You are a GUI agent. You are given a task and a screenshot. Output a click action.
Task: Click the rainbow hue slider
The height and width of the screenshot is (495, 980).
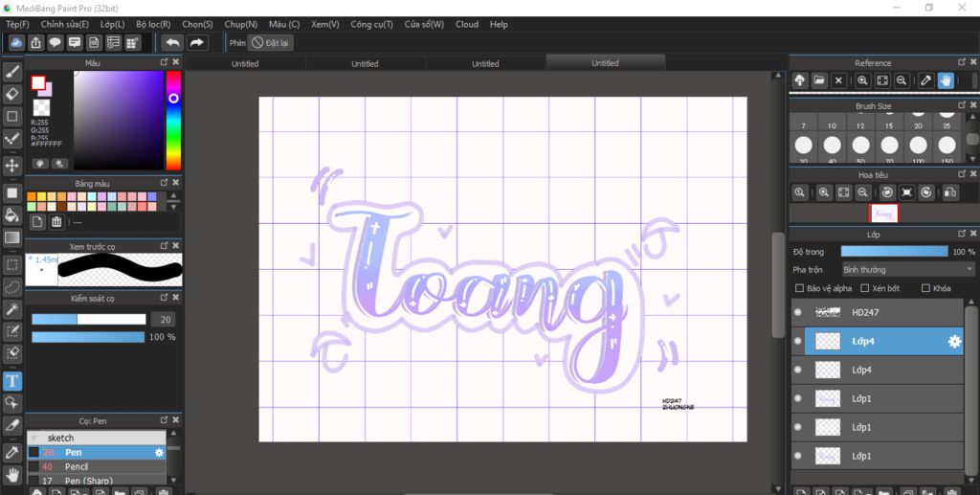click(173, 120)
